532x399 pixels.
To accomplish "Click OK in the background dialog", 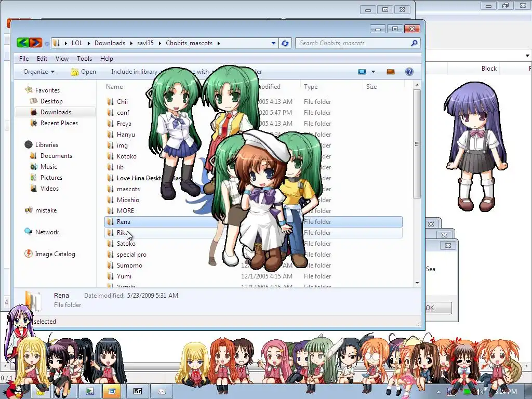I will [x=438, y=308].
